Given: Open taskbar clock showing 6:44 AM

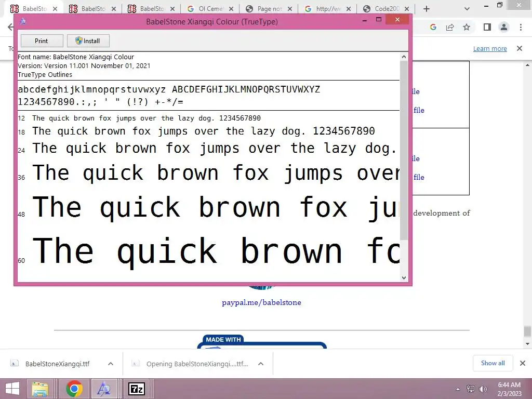Looking at the screenshot, I should click(509, 389).
